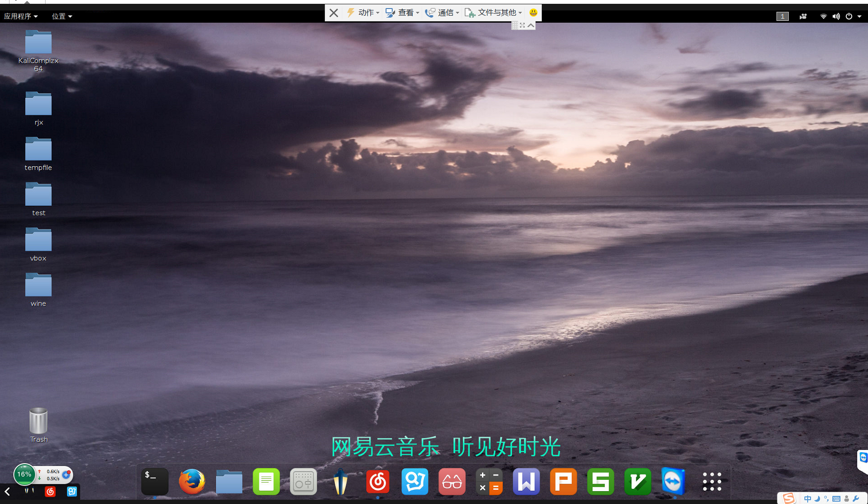Open the file manager folder in dock
Screen dimensions: 868x504
229,482
